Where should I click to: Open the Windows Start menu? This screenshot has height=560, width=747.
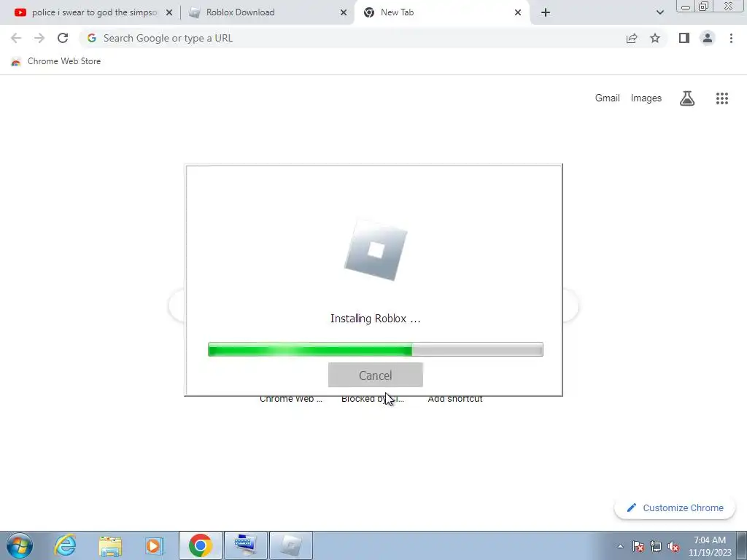pyautogui.click(x=19, y=545)
